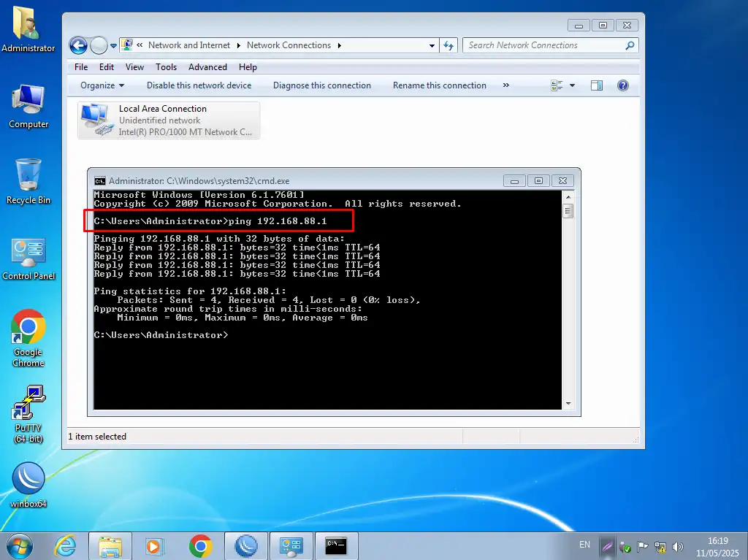Open the Control Panel desktop icon
Viewport: 748px width, 560px height.
[28, 253]
